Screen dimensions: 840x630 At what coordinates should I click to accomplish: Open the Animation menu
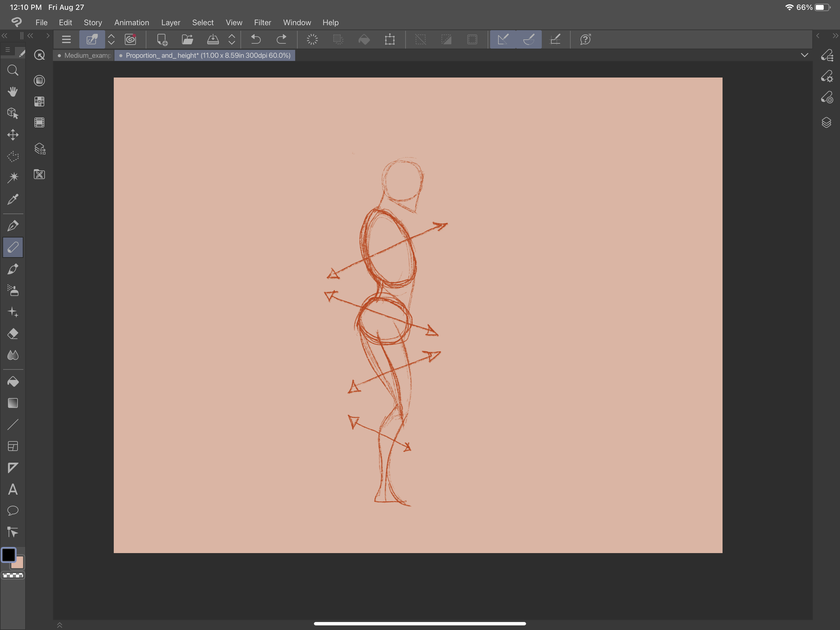tap(131, 22)
